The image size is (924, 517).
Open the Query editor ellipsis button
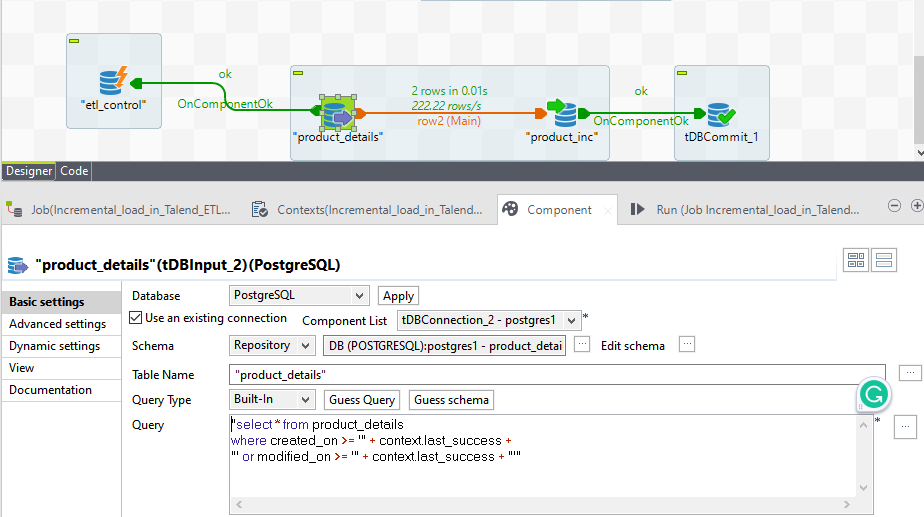click(x=904, y=426)
